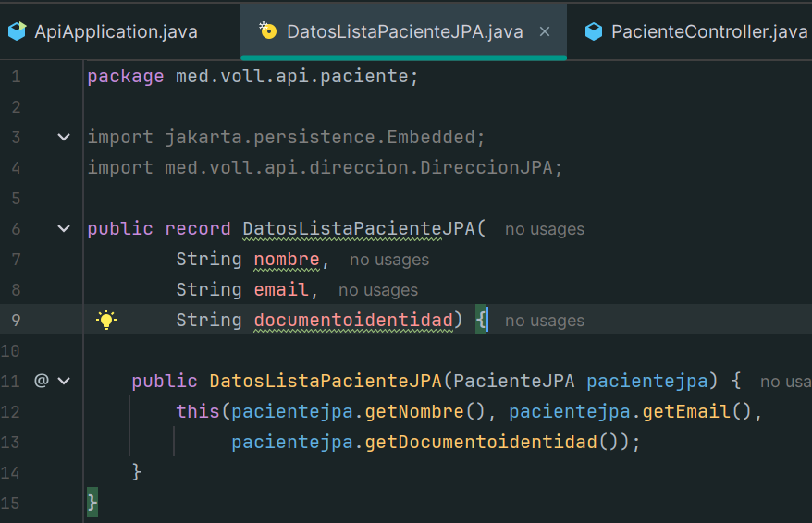Close the DatosListaPacienteJPA.java tab
Image resolution: width=812 pixels, height=523 pixels.
[x=545, y=32]
